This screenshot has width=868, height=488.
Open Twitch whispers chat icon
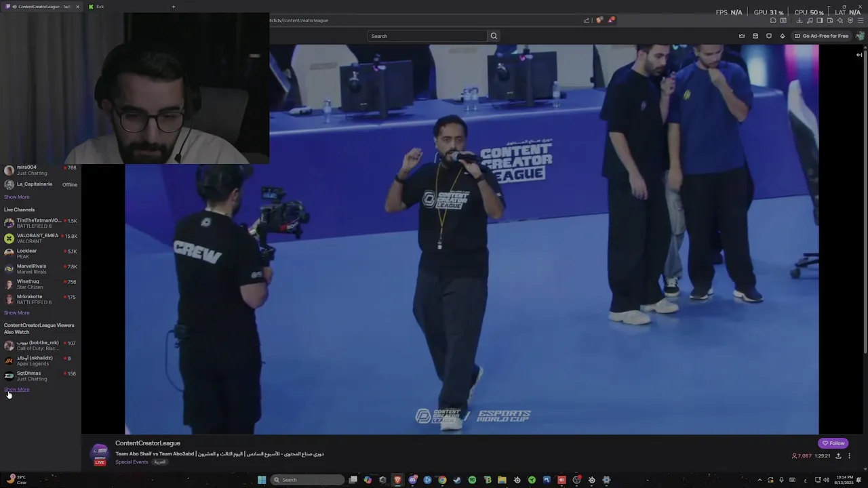pyautogui.click(x=769, y=36)
